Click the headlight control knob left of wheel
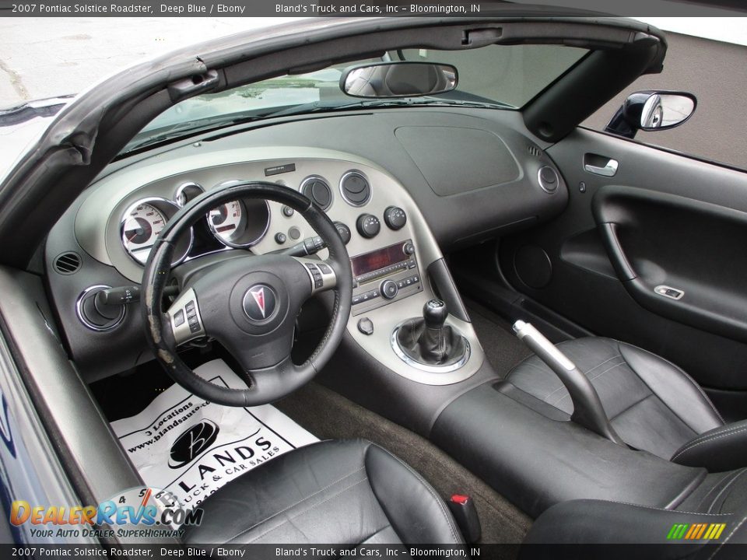 coord(100,307)
